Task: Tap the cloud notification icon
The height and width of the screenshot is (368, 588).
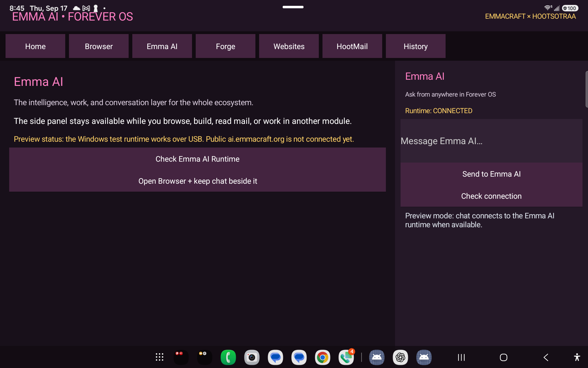Action: 77,8
